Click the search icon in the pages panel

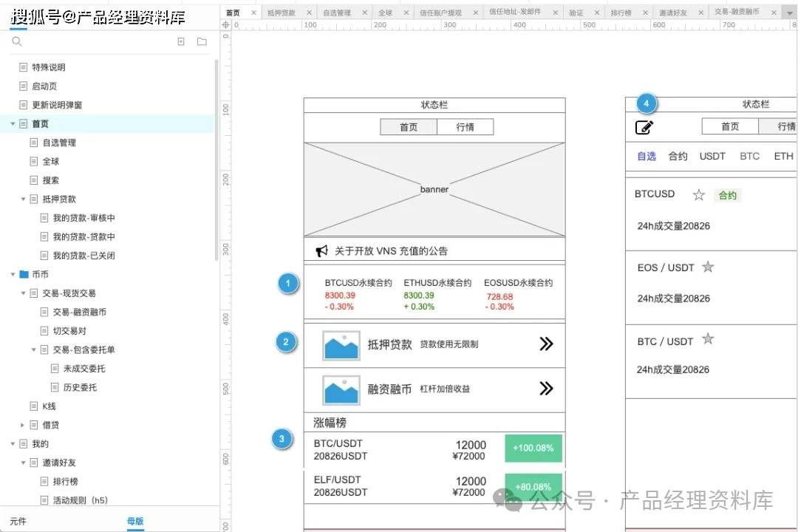[x=16, y=41]
